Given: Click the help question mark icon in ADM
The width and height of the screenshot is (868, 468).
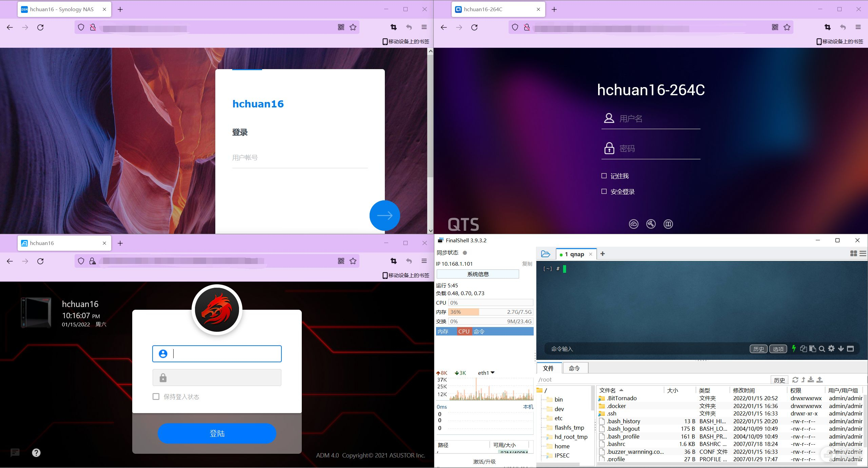Looking at the screenshot, I should pos(36,453).
